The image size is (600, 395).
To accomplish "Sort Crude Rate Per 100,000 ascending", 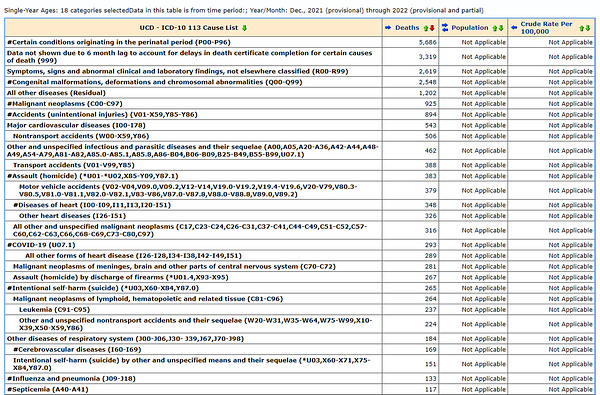I will [x=582, y=28].
